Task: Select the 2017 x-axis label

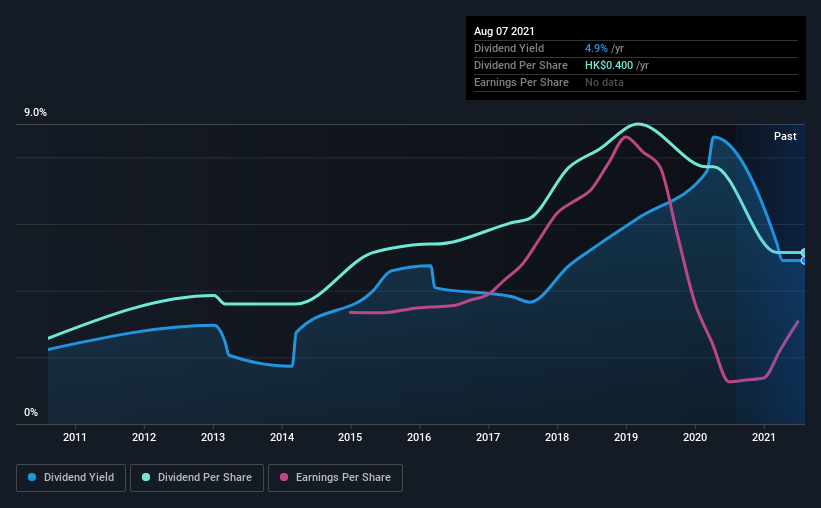Action: click(488, 437)
